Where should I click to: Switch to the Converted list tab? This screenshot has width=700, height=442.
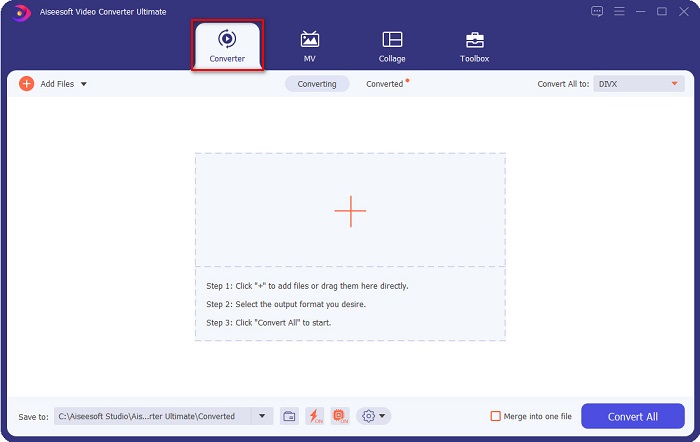(385, 84)
